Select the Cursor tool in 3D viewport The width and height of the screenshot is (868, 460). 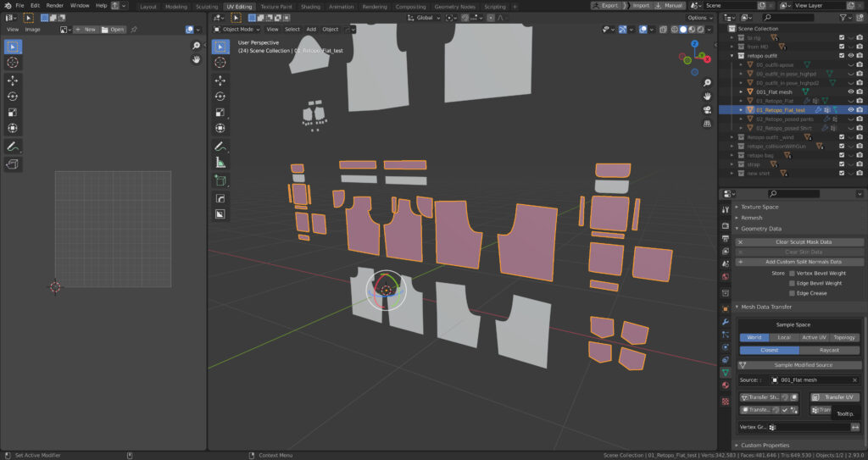click(x=220, y=63)
